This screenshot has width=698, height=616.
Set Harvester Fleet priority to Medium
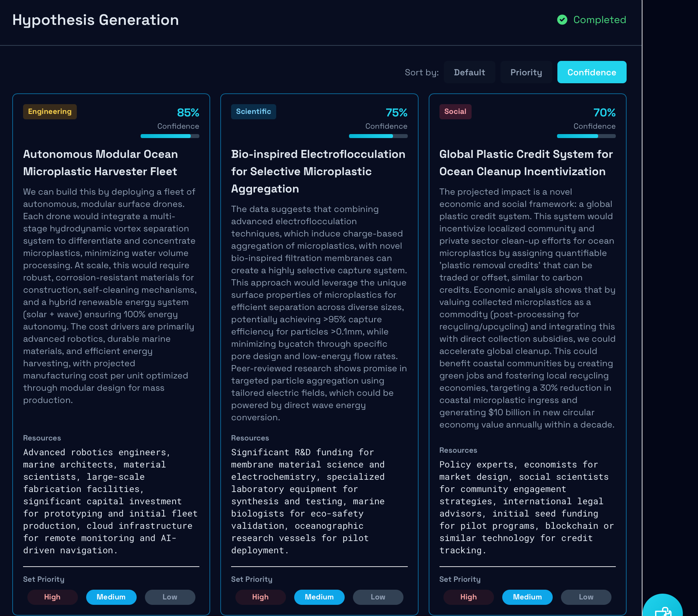point(111,597)
